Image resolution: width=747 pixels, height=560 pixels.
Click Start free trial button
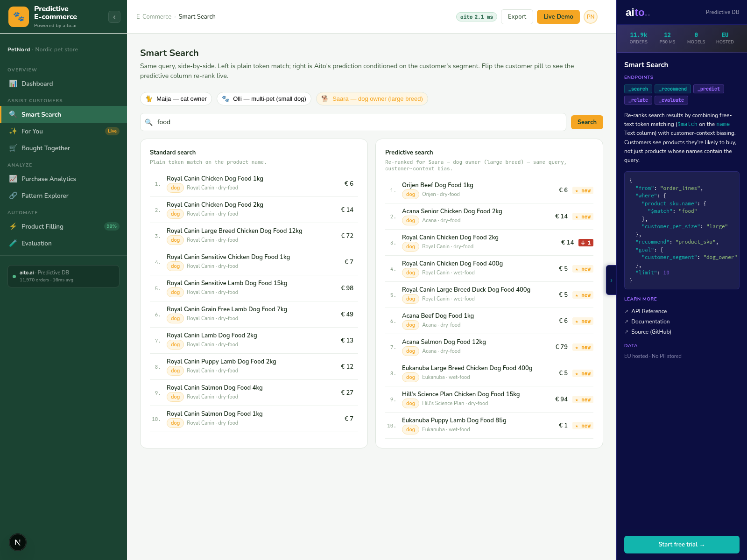click(x=682, y=545)
